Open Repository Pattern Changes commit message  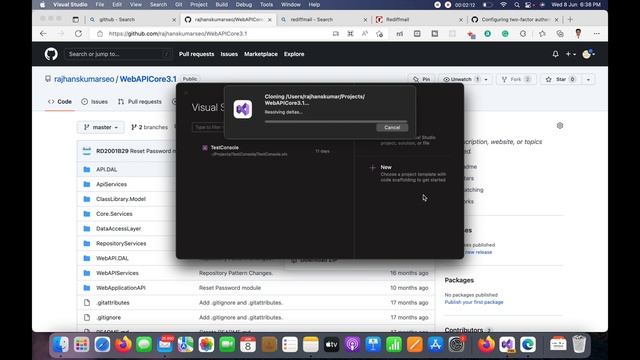pos(236,273)
